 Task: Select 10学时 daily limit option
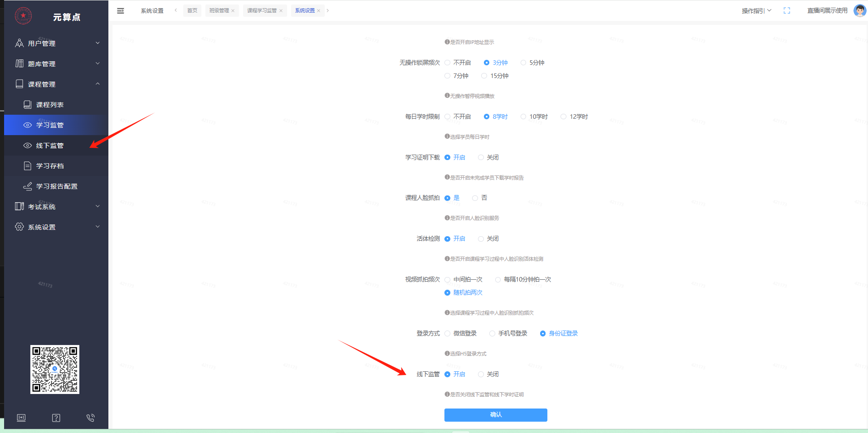pos(534,117)
